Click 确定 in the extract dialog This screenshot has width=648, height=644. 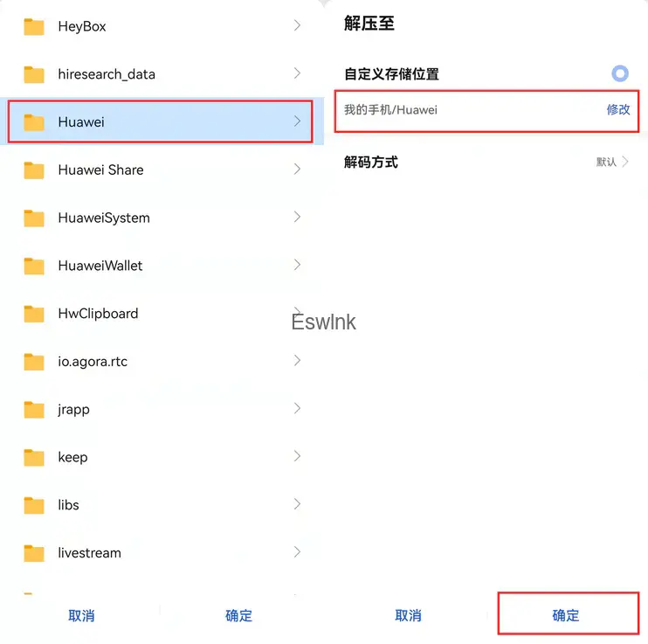(x=565, y=615)
